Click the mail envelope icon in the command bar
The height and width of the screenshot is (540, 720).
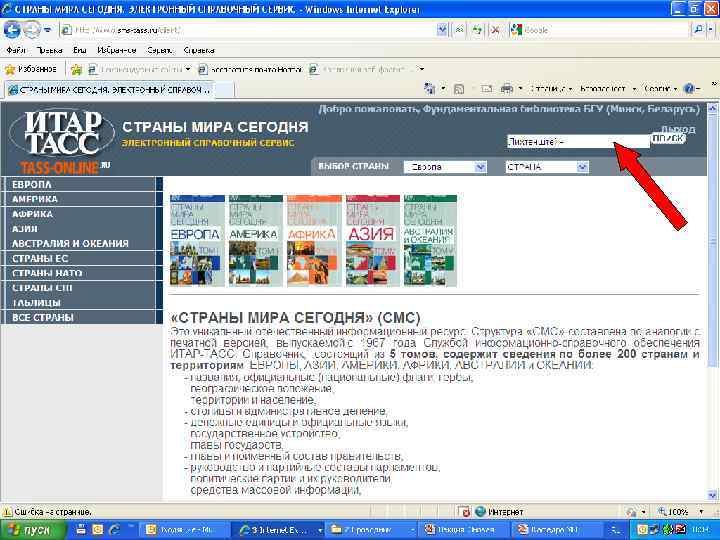tap(486, 89)
